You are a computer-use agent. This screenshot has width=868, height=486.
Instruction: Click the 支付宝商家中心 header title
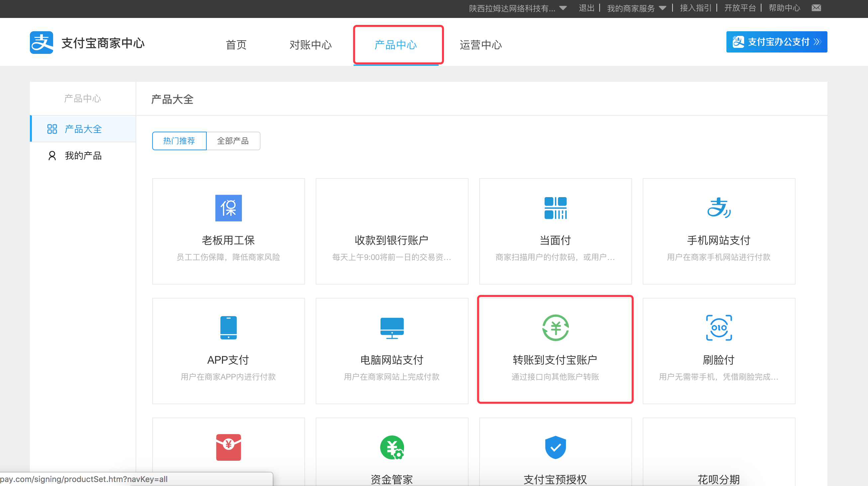pos(103,43)
